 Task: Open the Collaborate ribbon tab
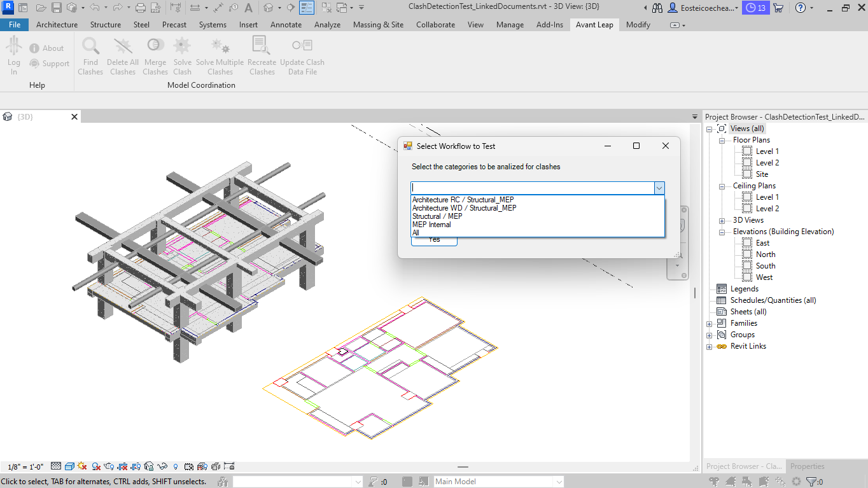[x=435, y=25]
